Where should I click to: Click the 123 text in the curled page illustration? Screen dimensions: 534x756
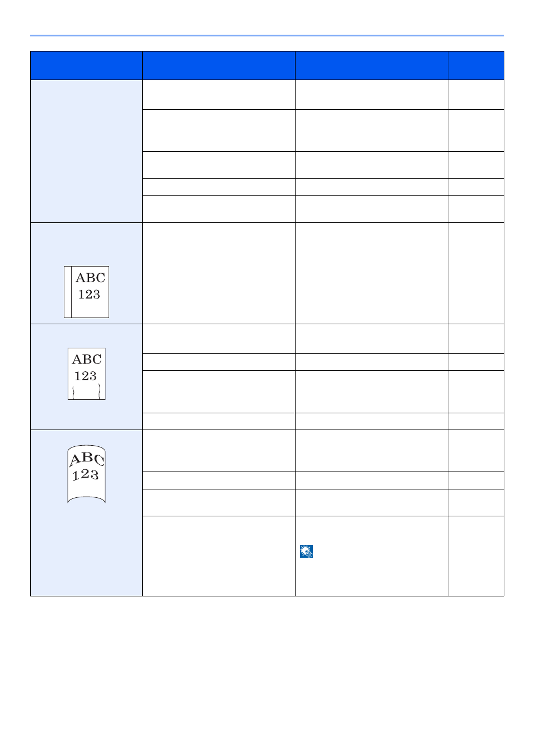(85, 475)
